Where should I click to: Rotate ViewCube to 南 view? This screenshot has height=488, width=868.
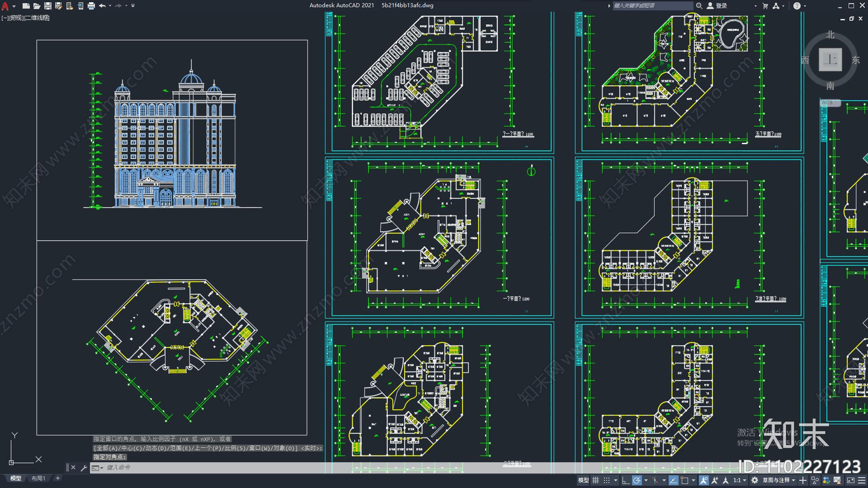(x=831, y=86)
